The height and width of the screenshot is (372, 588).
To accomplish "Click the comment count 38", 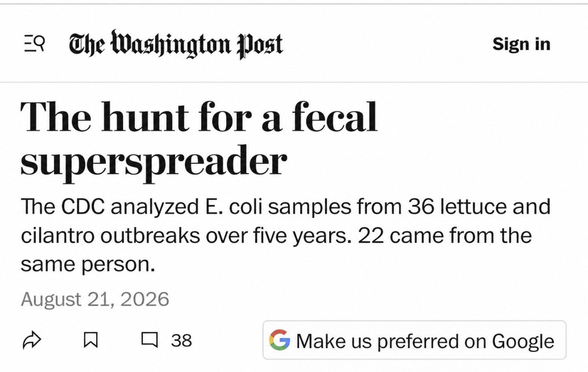I will pos(181,341).
